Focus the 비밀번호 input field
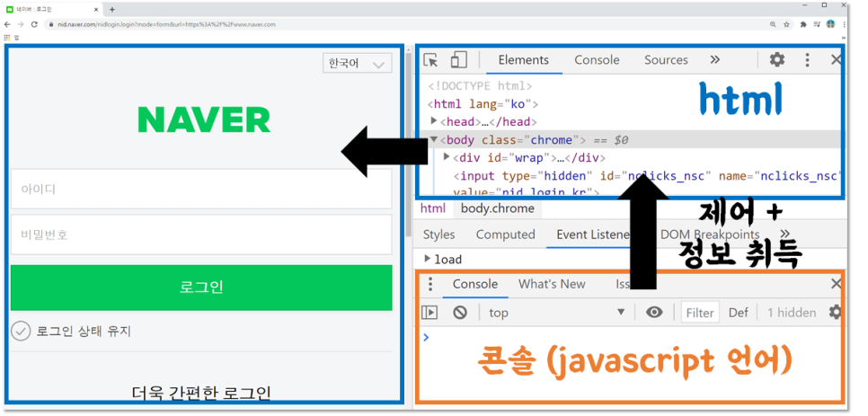This screenshot has height=416, width=868. click(201, 235)
